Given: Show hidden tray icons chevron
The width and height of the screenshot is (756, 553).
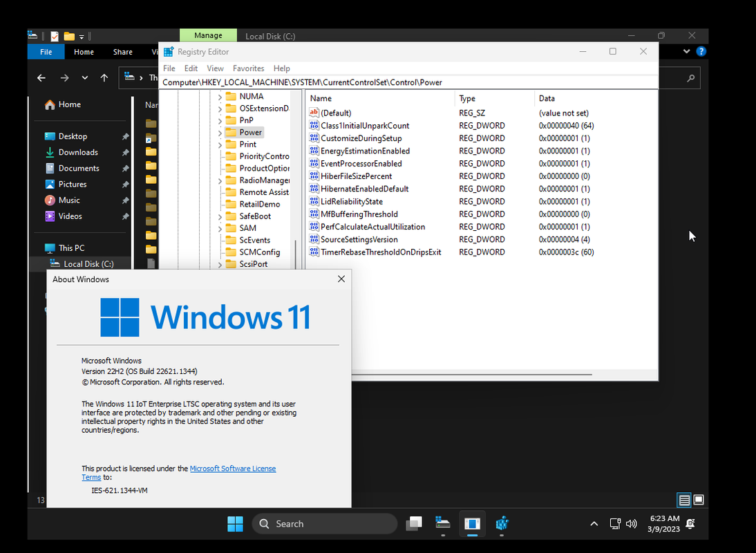Looking at the screenshot, I should (594, 523).
